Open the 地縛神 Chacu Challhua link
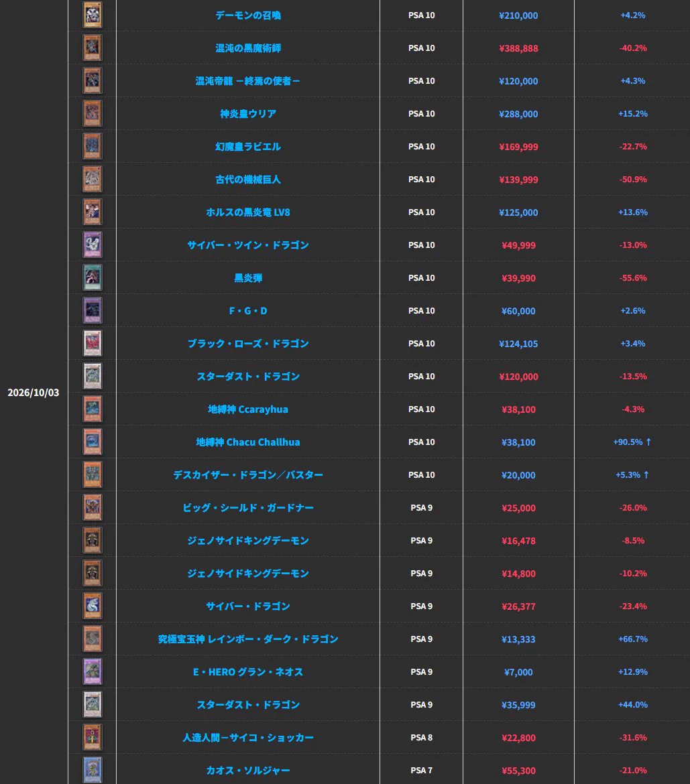This screenshot has height=784, width=690. (247, 442)
